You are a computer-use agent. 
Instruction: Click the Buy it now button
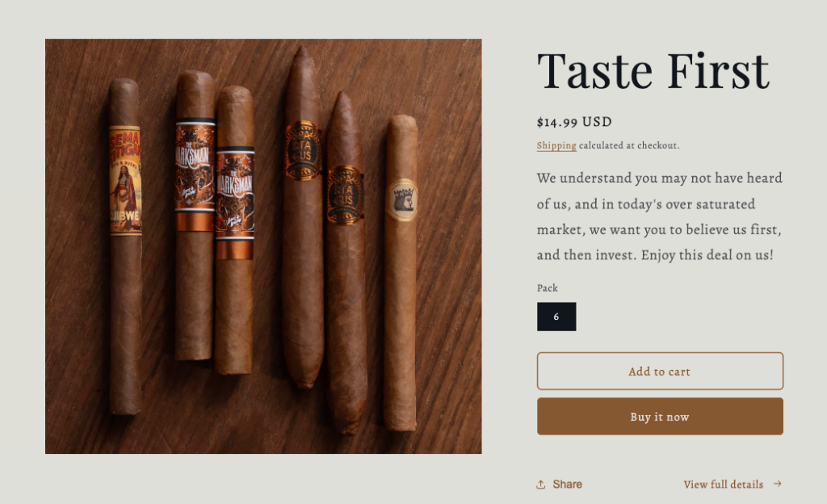point(660,417)
